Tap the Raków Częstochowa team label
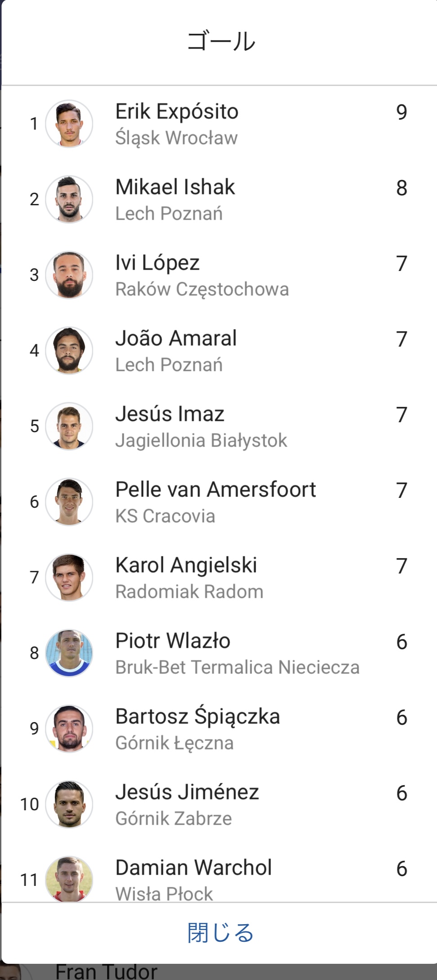Screen dimensions: 437x980 [202, 289]
